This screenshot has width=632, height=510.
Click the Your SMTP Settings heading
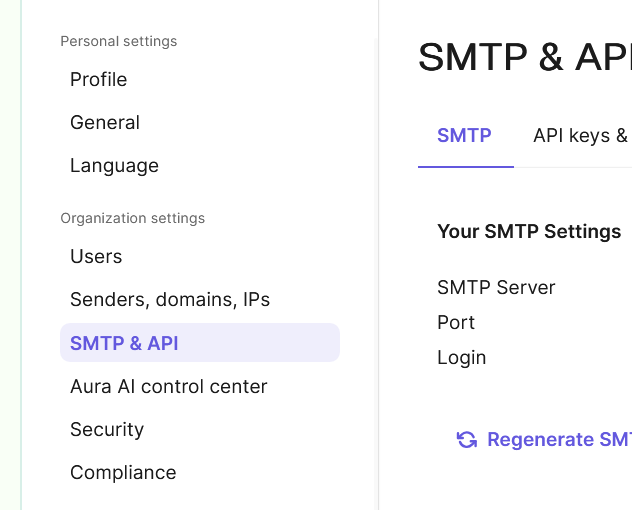(x=529, y=232)
